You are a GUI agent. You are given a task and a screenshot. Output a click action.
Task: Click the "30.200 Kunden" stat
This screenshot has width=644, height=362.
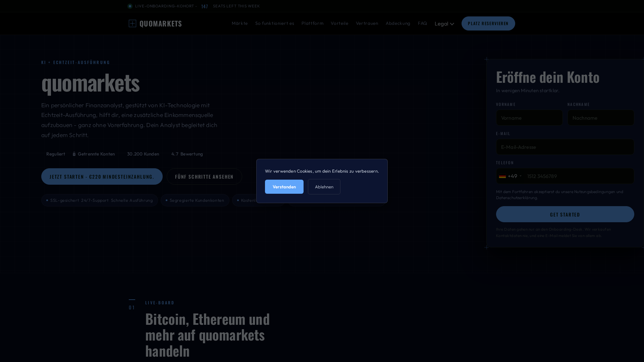tap(143, 154)
